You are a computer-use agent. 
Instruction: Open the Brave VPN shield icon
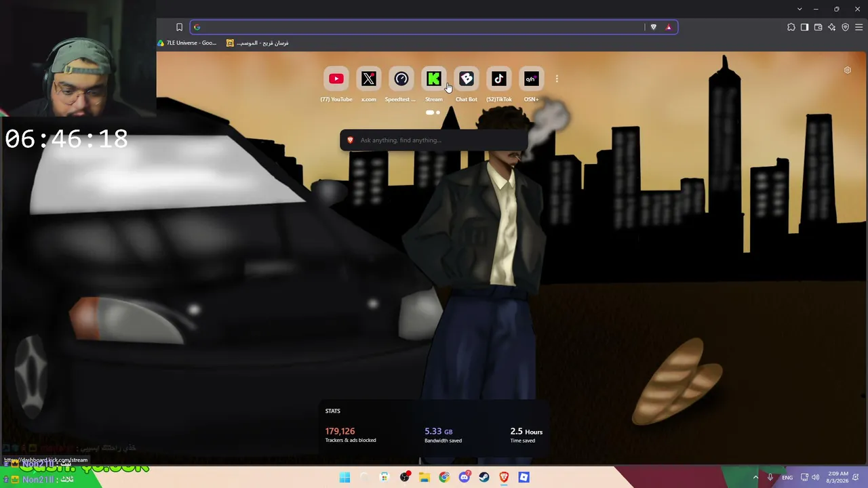click(x=845, y=27)
